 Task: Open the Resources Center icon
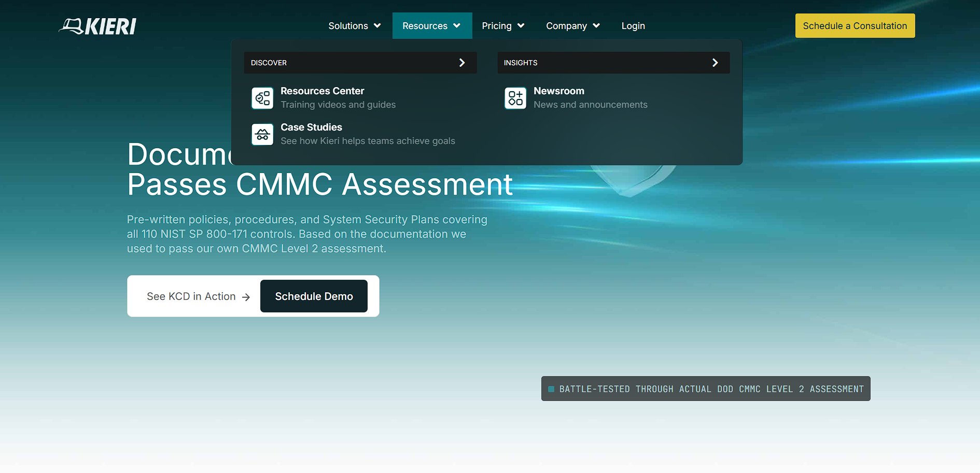(262, 98)
